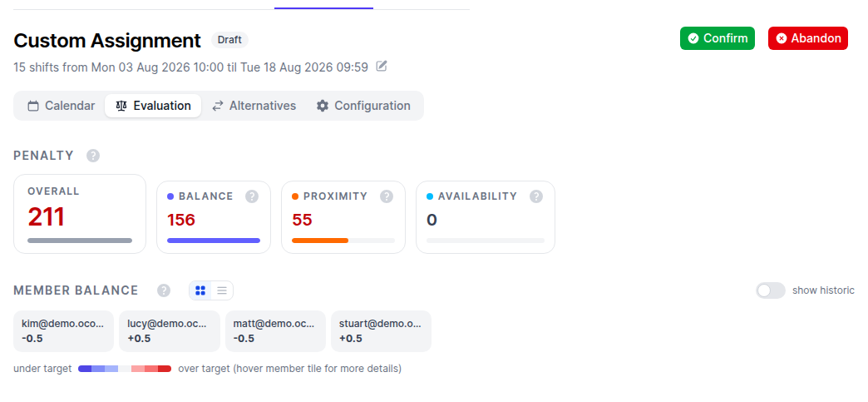Switch member balance to grid view
The image size is (868, 402).
click(x=200, y=290)
